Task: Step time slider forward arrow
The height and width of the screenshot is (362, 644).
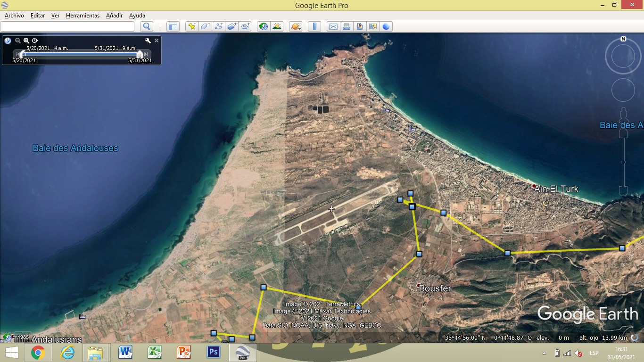Action: click(146, 54)
